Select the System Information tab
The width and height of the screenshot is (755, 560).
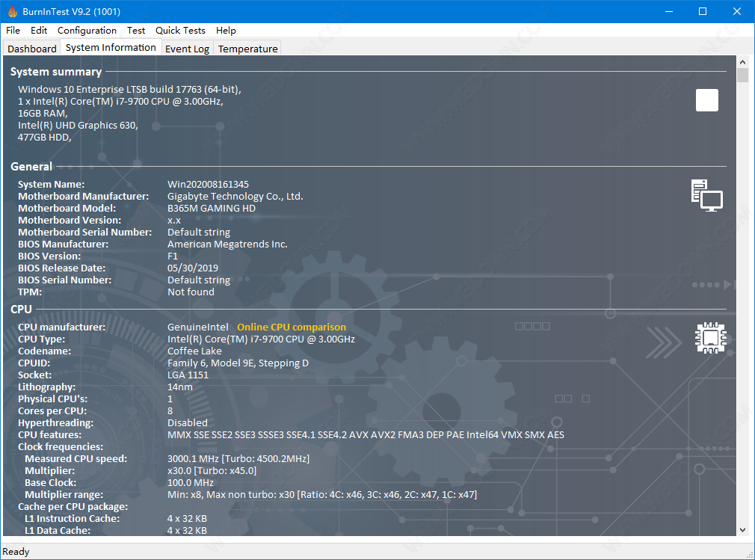(x=111, y=47)
